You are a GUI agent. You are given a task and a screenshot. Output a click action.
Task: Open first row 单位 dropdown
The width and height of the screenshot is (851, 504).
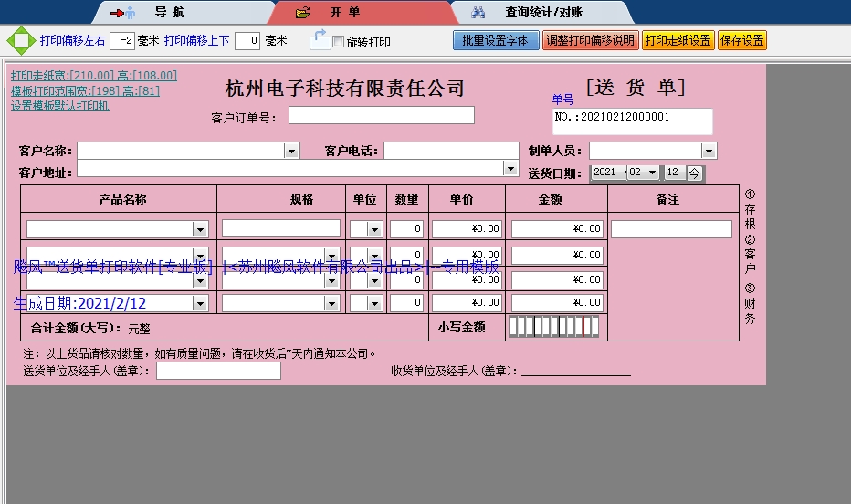[x=373, y=229]
